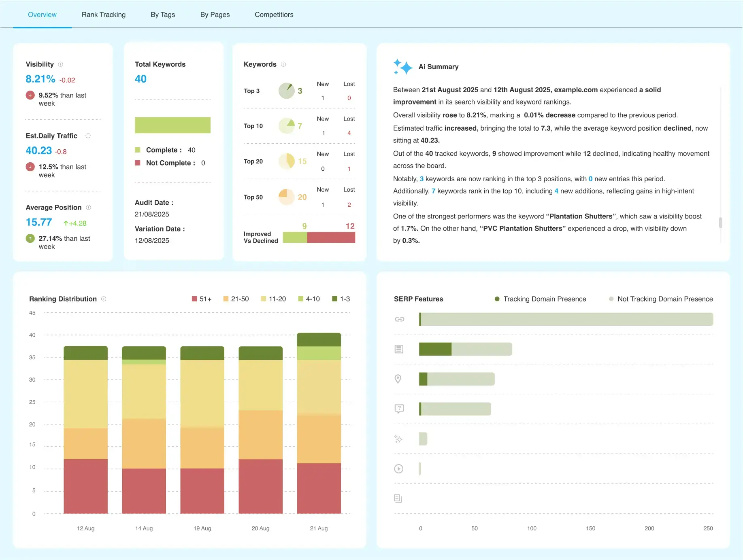Click the Visibility info icon
The image size is (743, 560).
[x=61, y=64]
